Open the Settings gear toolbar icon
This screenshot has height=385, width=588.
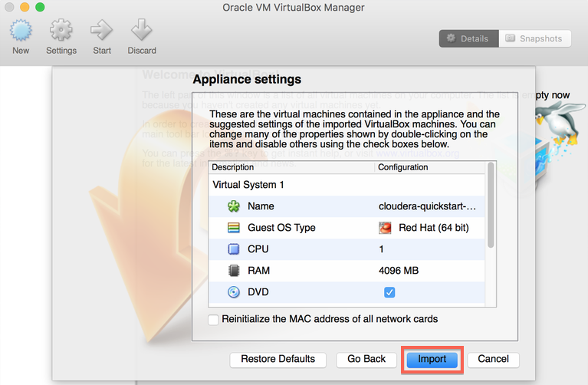pos(61,30)
